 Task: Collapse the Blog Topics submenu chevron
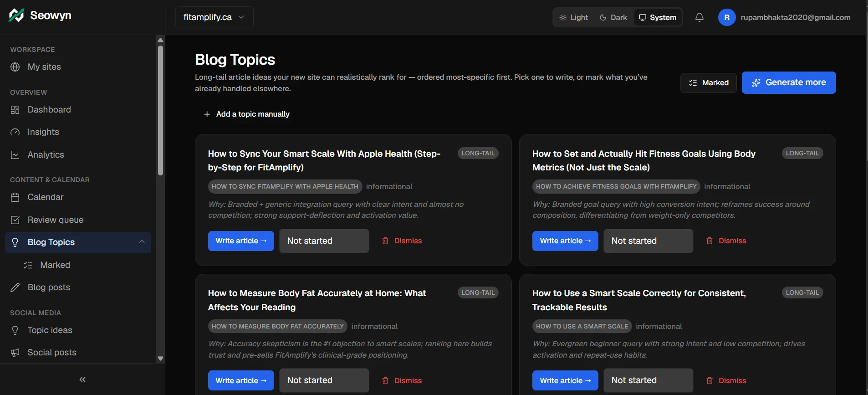[x=142, y=242]
